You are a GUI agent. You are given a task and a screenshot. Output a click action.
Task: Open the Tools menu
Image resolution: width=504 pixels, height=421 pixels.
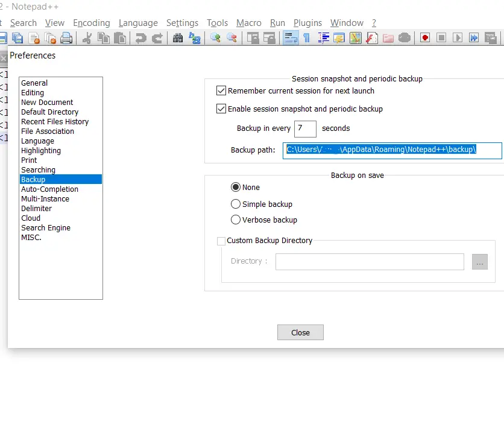click(x=217, y=23)
